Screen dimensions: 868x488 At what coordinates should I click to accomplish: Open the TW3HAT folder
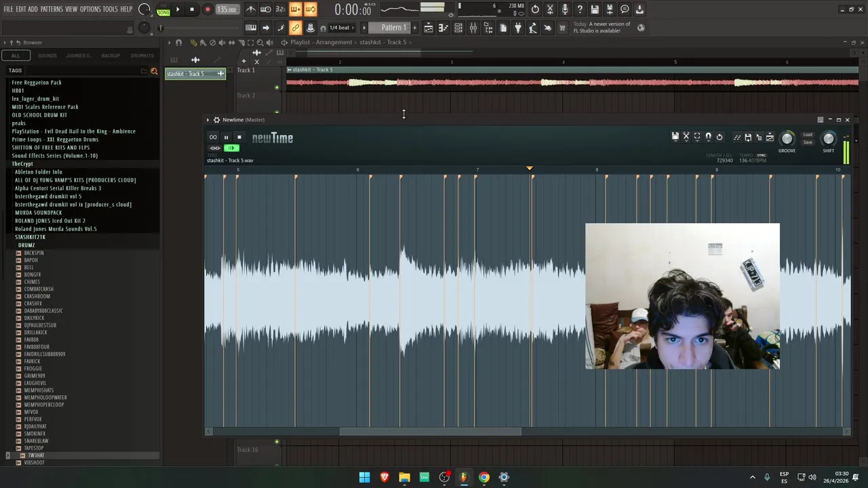pos(36,455)
